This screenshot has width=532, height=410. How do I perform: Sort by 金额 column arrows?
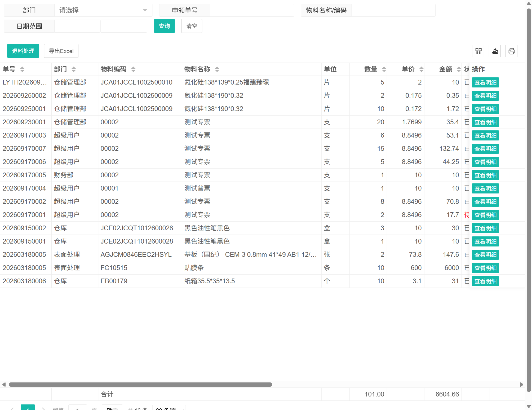[459, 69]
